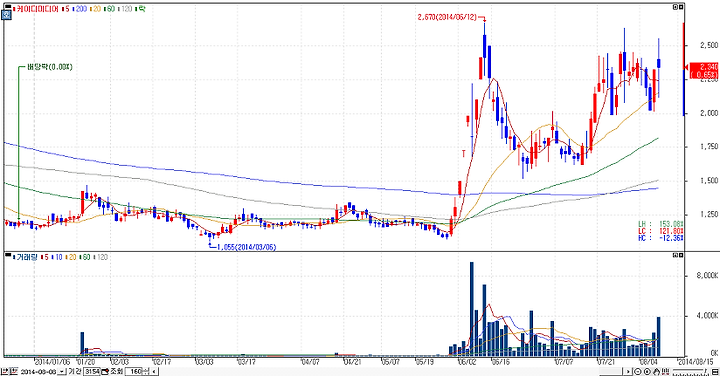This screenshot has height=376, width=720.
Task: Click the green ex-dividend annotation label (0.00%)
Action: pyautogui.click(x=49, y=67)
